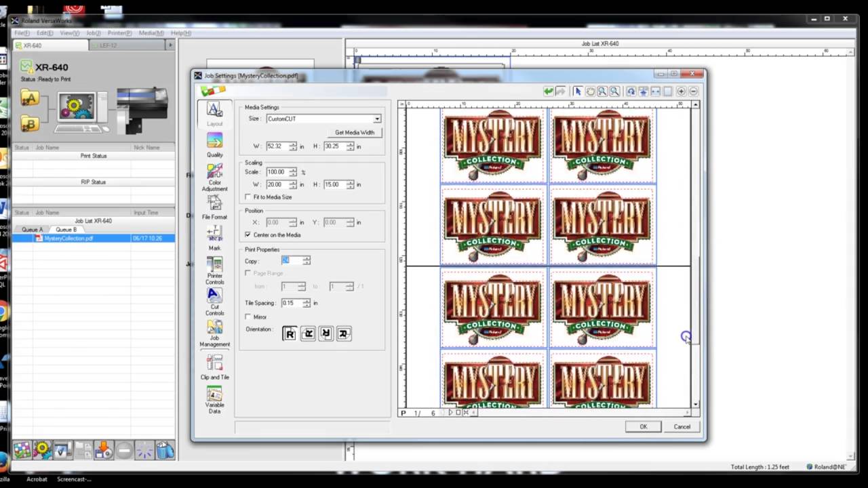Image resolution: width=868 pixels, height=488 pixels.
Task: Click the preview vertical scrollbar
Action: point(696,255)
